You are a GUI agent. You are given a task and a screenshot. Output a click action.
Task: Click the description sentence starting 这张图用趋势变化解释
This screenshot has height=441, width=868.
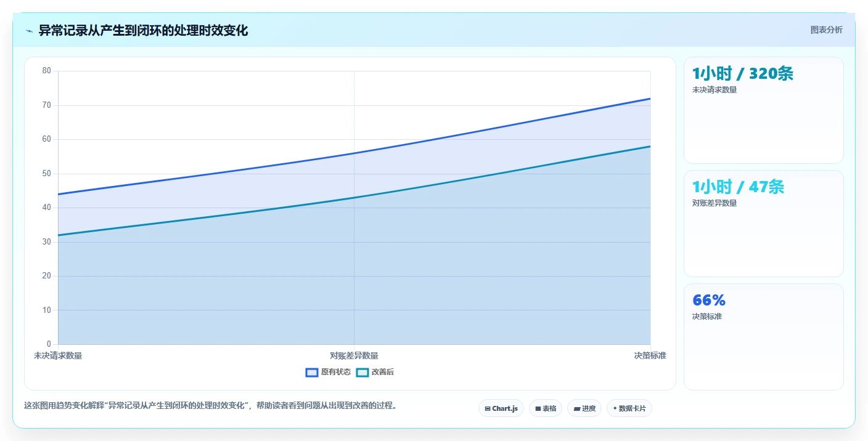click(211, 406)
